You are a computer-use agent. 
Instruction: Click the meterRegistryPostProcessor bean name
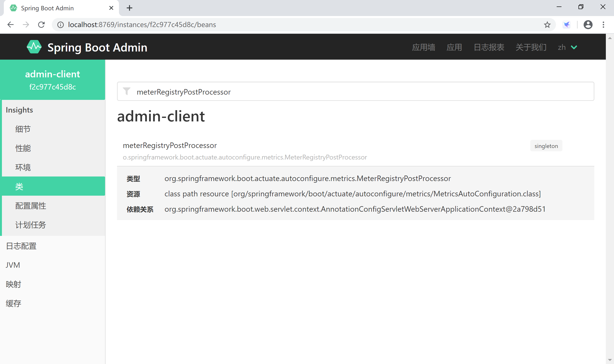[x=170, y=145]
